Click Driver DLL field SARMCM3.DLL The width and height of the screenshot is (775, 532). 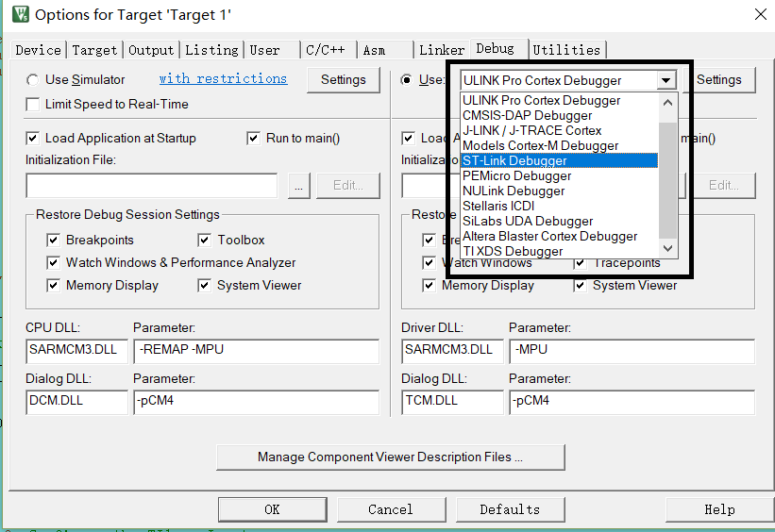452,350
